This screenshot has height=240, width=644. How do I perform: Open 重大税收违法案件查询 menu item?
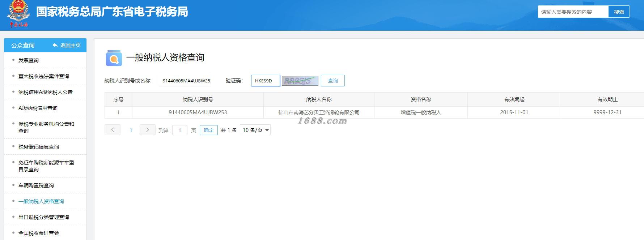[x=44, y=76]
